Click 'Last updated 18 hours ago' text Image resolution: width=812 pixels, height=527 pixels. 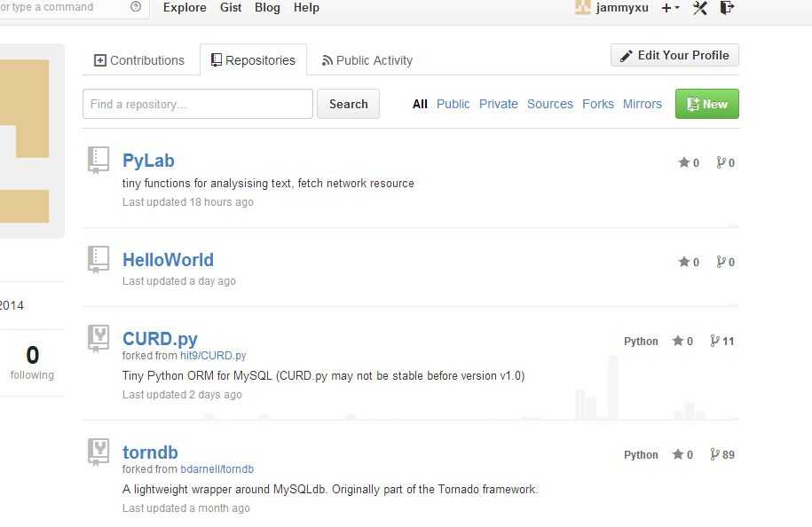pos(188,202)
